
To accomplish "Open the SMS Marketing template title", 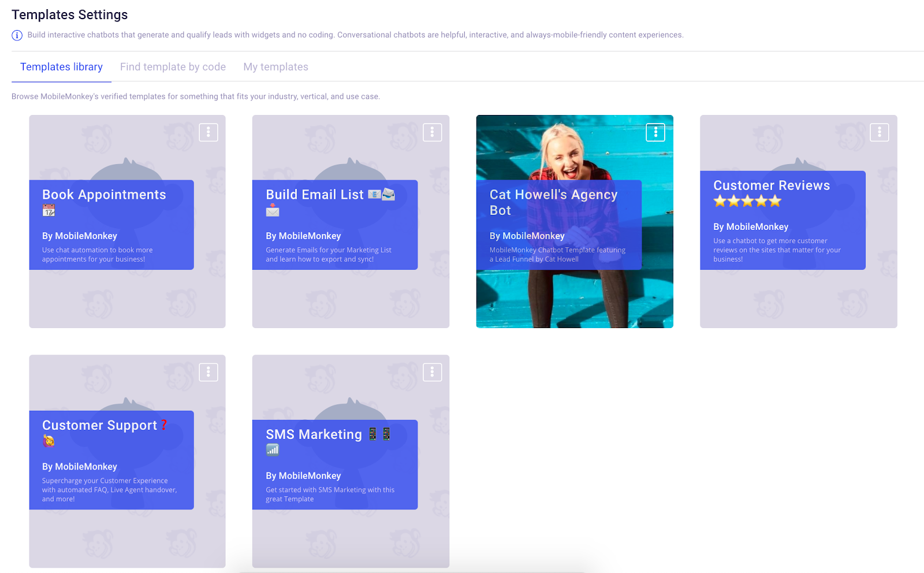I will 314,434.
